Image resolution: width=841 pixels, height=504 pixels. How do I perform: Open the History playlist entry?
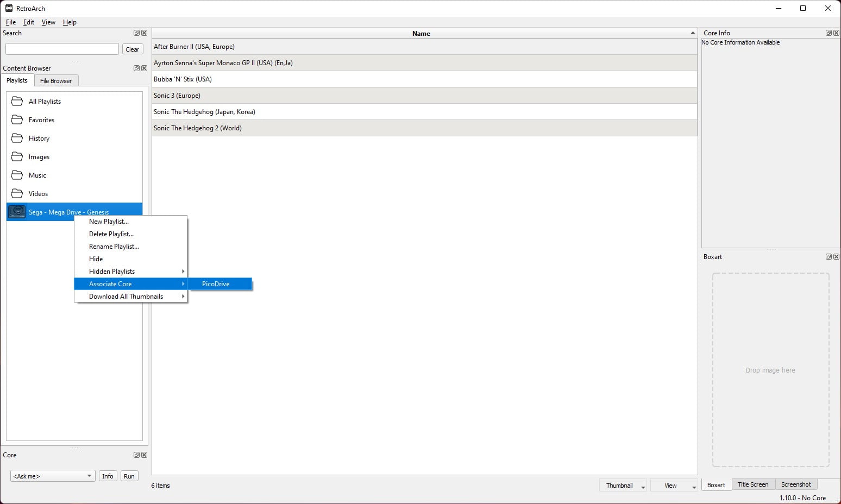click(x=74, y=138)
